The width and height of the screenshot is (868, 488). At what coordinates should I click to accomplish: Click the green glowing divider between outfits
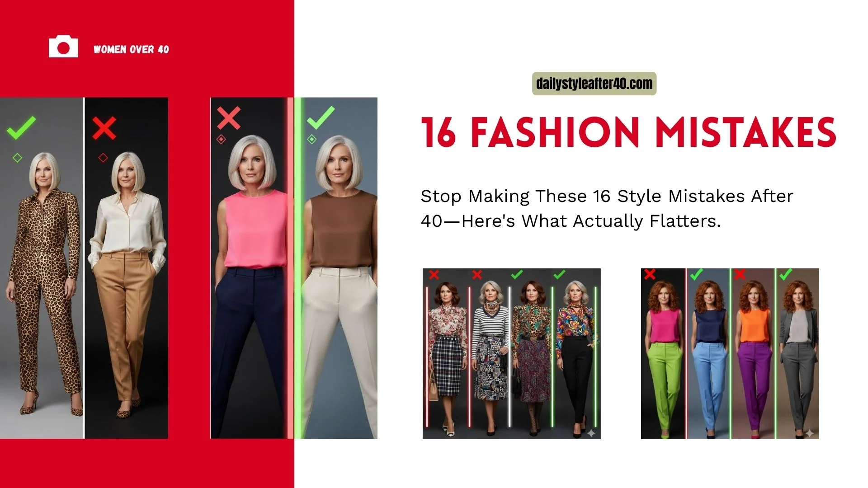(x=297, y=268)
